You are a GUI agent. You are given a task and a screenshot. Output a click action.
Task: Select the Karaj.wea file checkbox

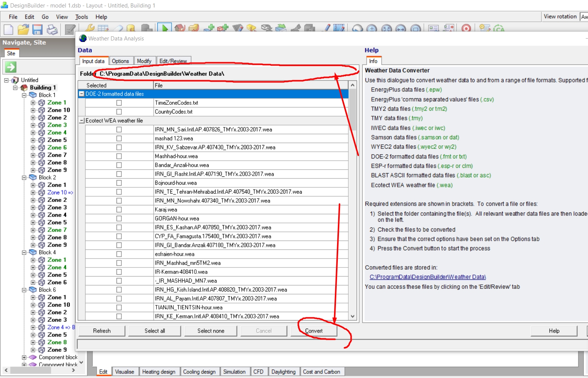coord(119,209)
